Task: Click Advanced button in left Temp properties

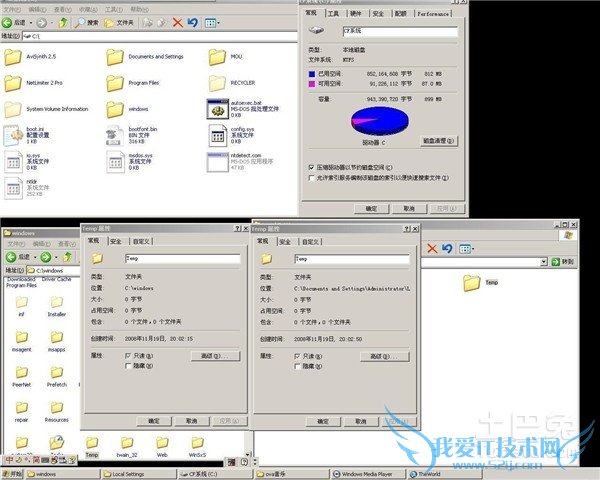Action: (x=215, y=356)
